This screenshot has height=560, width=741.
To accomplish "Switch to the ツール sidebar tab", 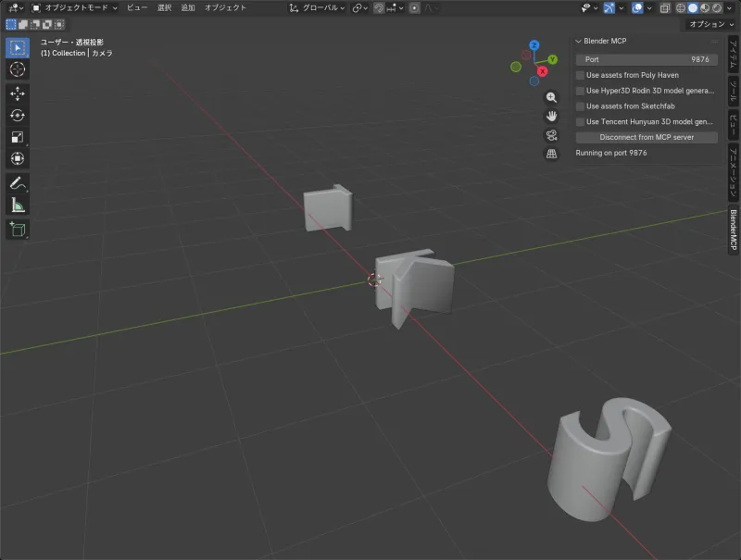I will [x=733, y=91].
